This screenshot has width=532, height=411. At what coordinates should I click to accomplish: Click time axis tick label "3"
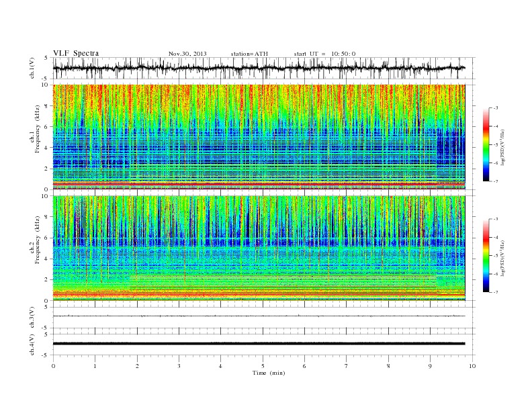[x=179, y=366]
